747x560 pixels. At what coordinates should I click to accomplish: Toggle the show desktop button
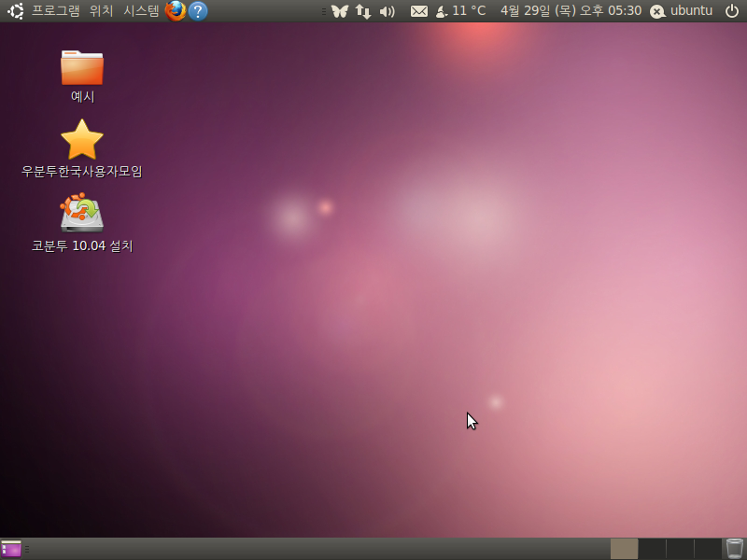[x=11, y=549]
